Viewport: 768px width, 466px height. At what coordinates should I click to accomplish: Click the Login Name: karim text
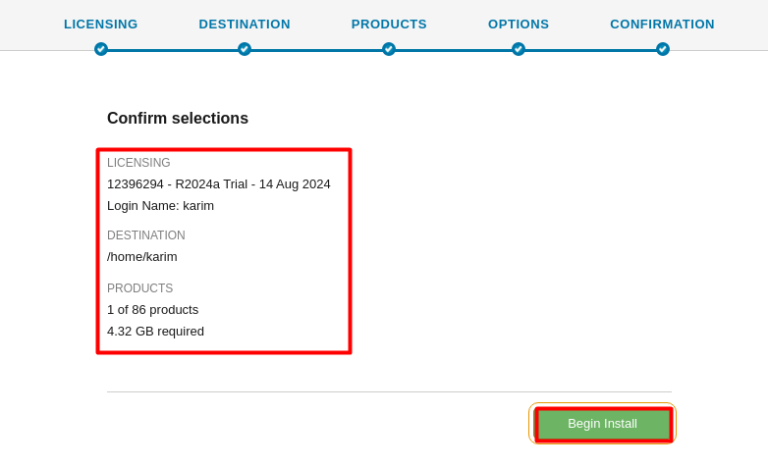[160, 206]
